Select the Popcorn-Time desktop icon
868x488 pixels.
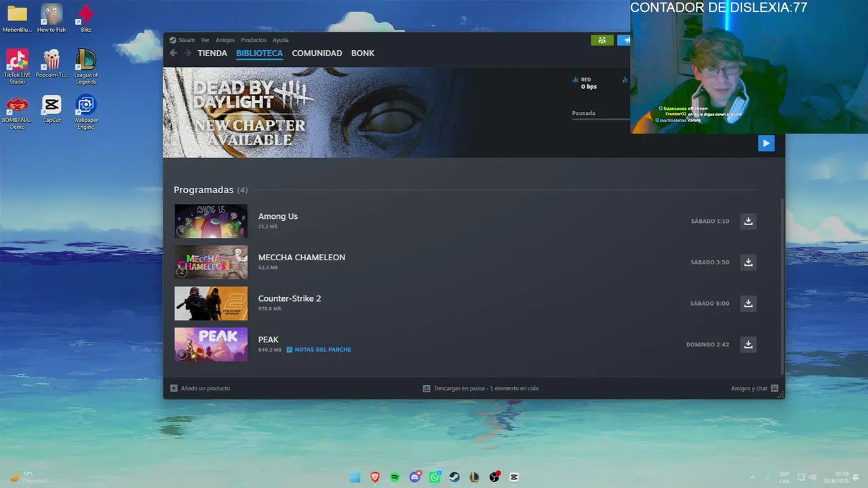click(52, 64)
